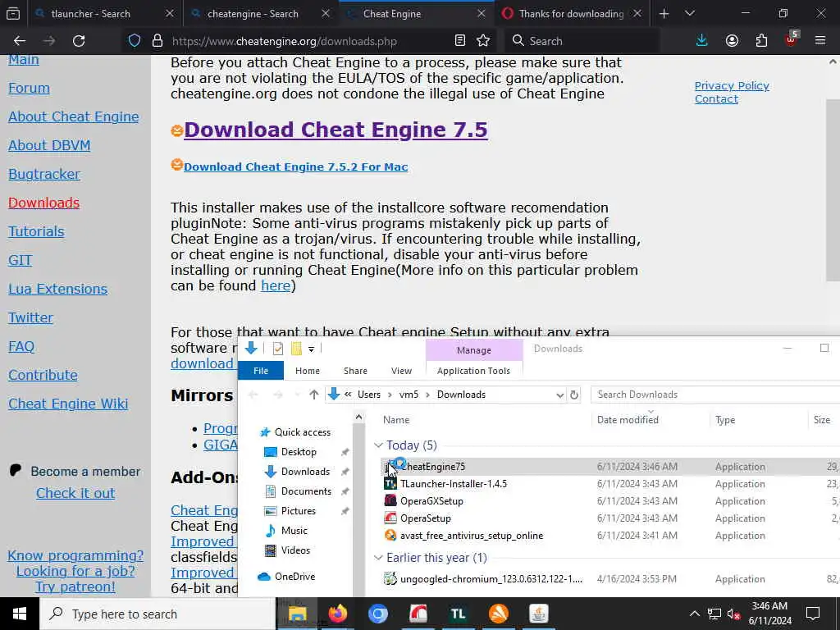Click the Search Downloads field
This screenshot has height=630, width=840.
pos(715,395)
